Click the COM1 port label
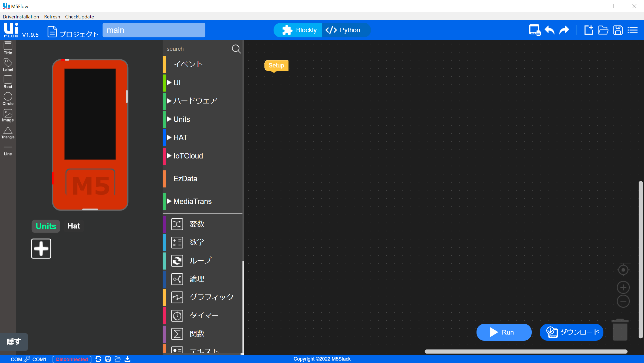 (39, 359)
